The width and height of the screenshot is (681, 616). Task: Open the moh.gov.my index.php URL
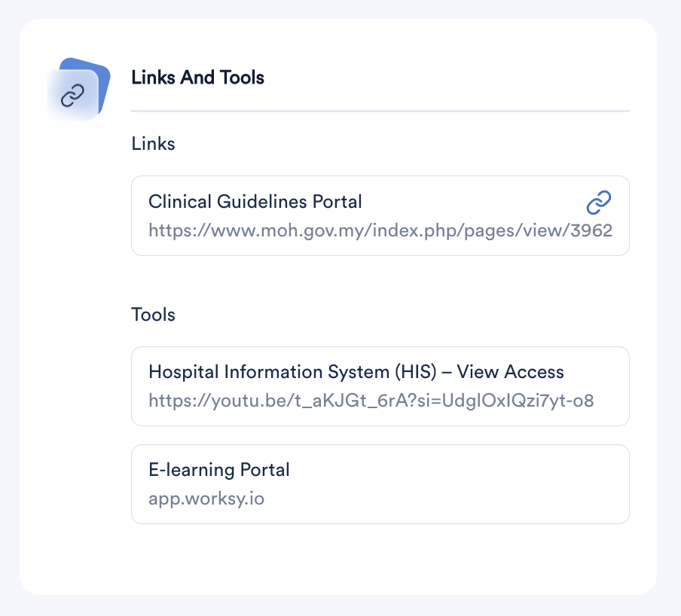[380, 230]
